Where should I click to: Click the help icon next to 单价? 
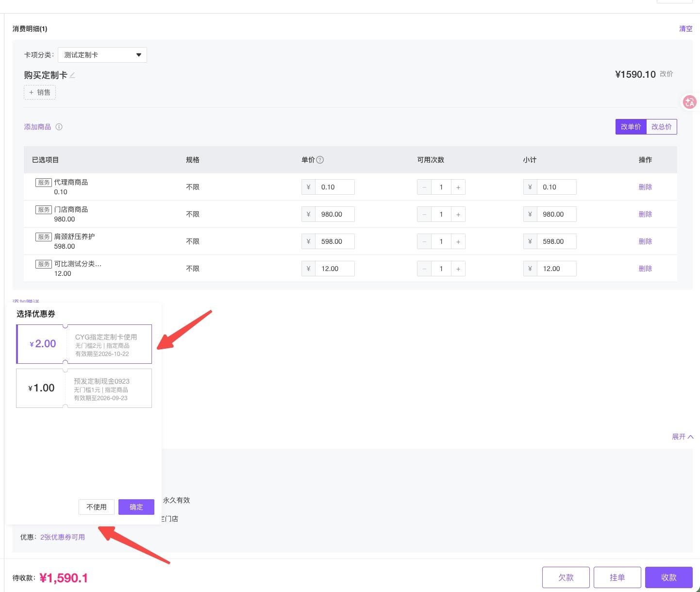(320, 160)
